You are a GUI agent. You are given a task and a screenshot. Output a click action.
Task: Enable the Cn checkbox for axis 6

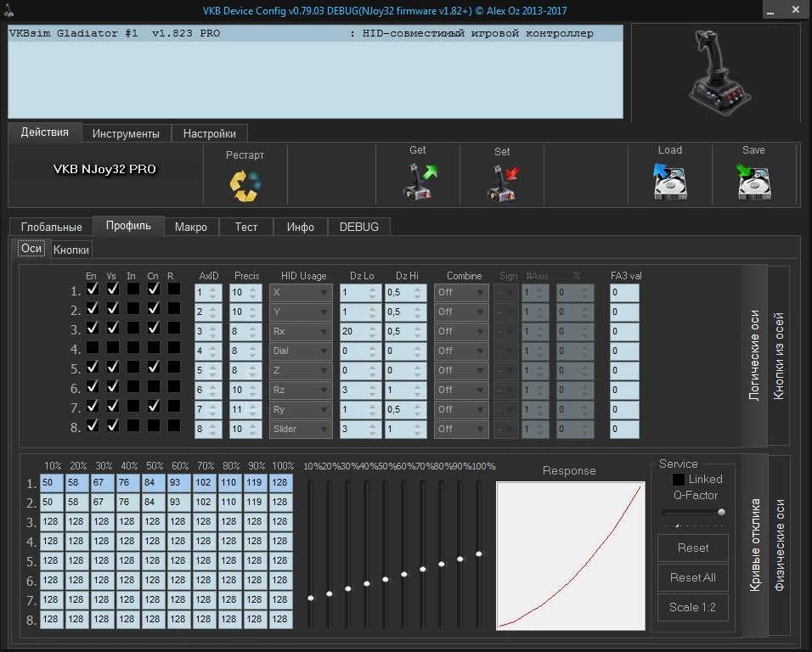[153, 386]
